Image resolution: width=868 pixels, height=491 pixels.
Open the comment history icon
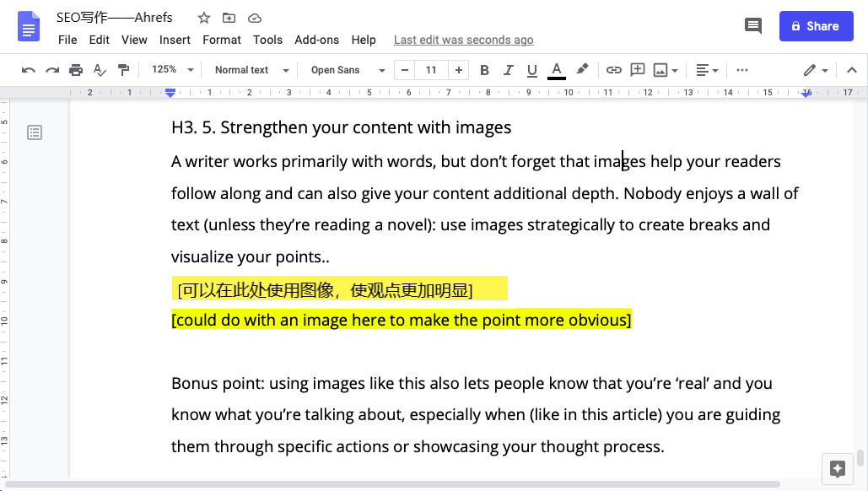tap(752, 26)
